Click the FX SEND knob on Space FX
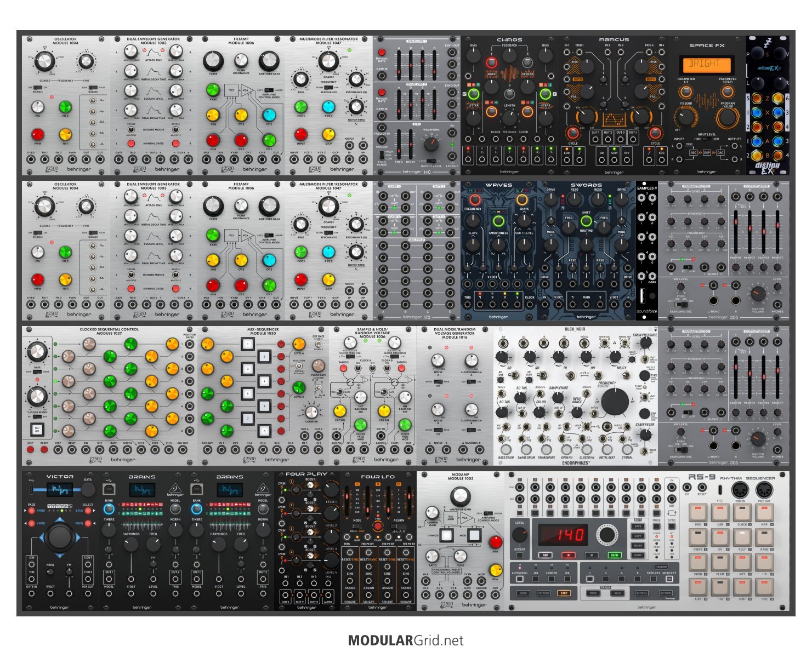This screenshot has width=812, height=652. coord(686,117)
